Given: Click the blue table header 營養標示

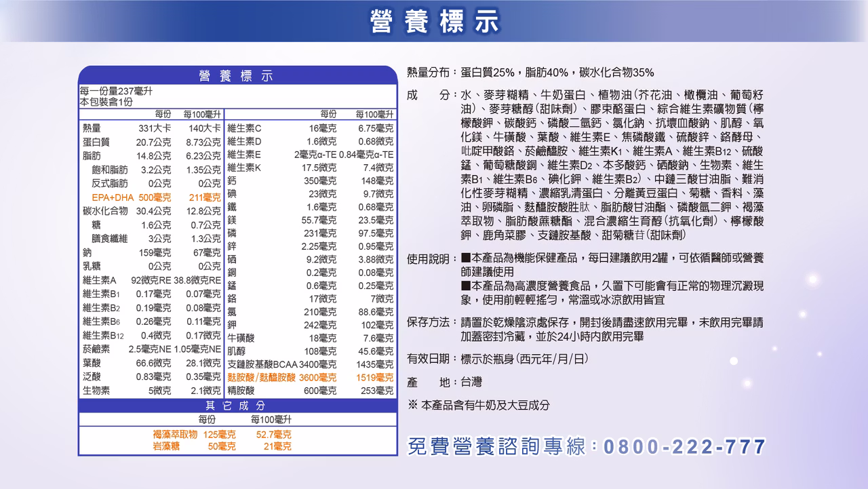Looking at the screenshot, I should (x=236, y=76).
